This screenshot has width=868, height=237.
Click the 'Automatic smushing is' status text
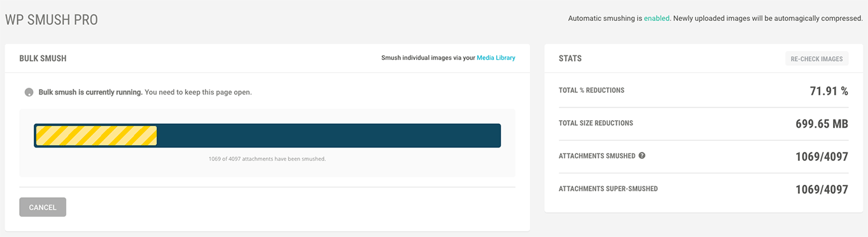pyautogui.click(x=605, y=18)
